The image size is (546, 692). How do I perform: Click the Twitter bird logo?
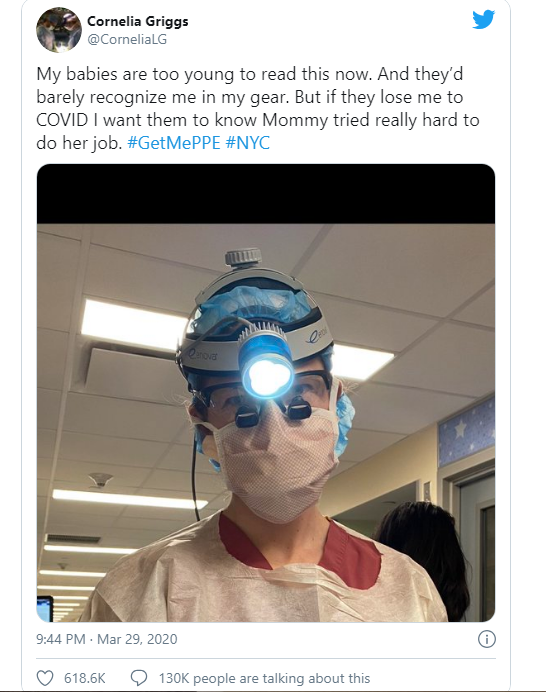tap(483, 20)
